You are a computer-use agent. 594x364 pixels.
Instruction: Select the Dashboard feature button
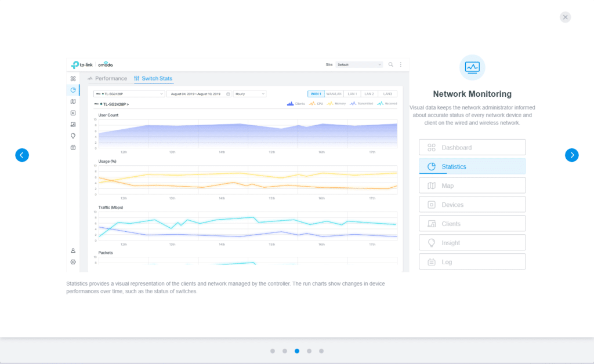pyautogui.click(x=472, y=147)
